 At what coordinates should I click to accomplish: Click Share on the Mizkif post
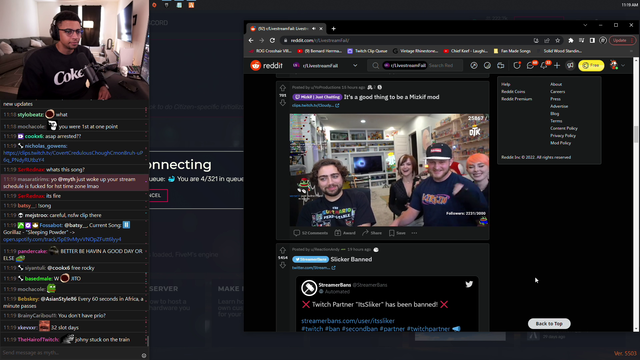pyautogui.click(x=371, y=233)
